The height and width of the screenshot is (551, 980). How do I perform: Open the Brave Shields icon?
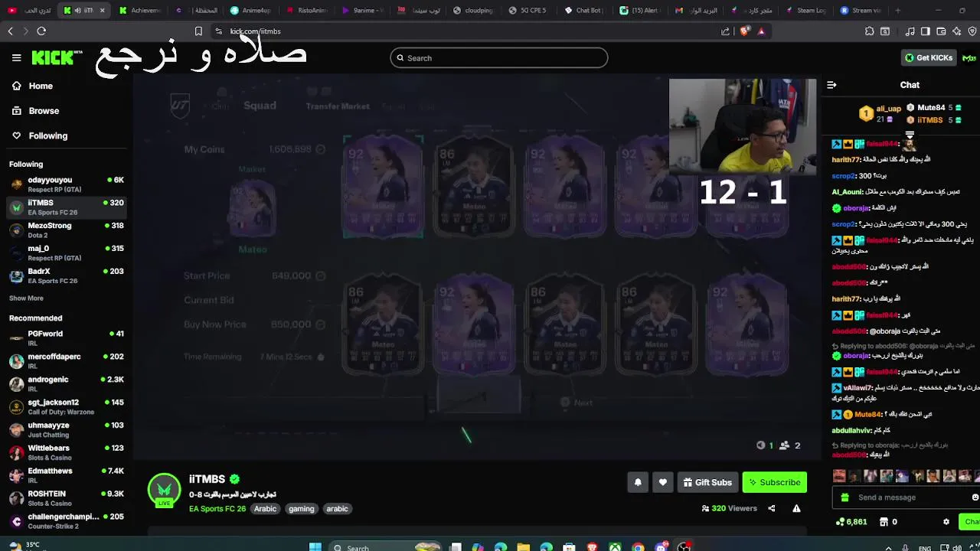[744, 31]
